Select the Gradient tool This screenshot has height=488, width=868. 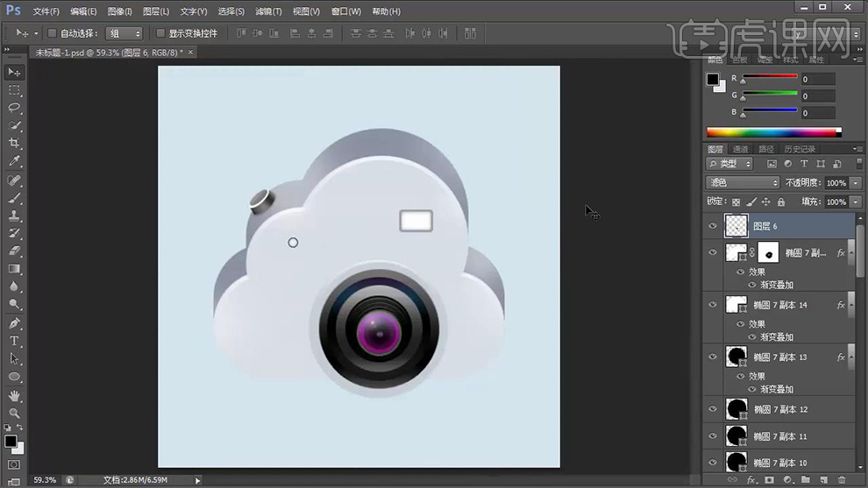(14, 268)
